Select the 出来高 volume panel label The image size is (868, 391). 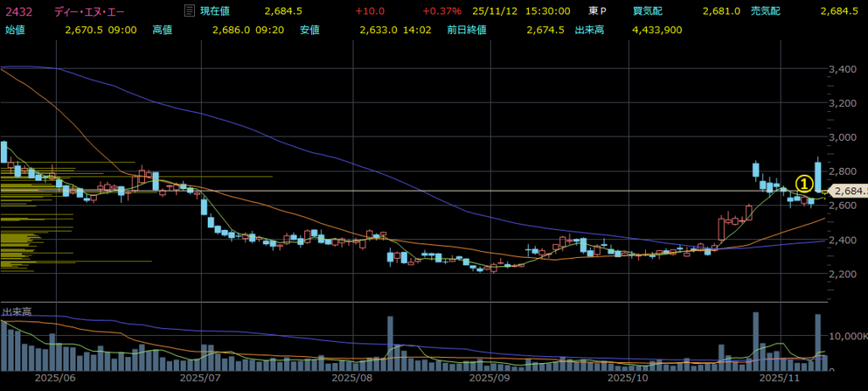(17, 312)
